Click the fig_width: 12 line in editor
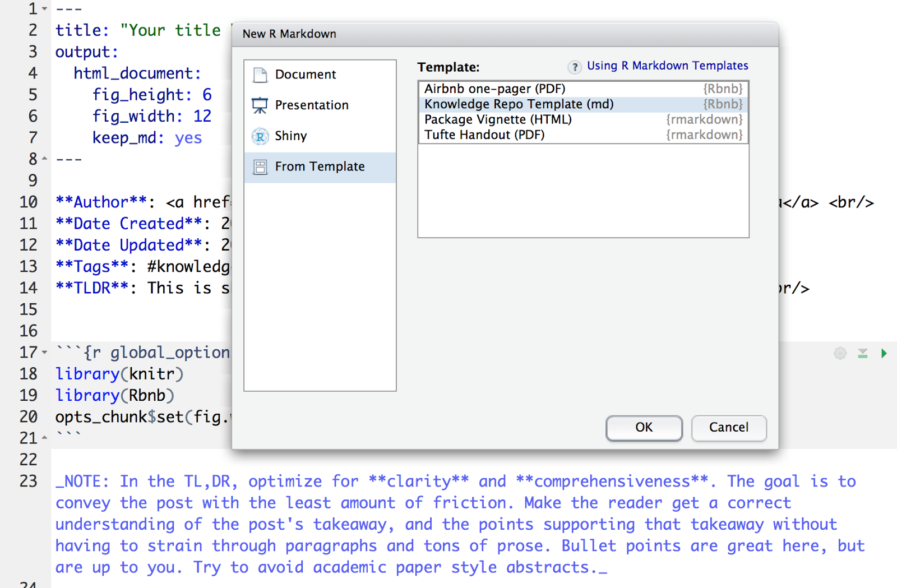 (152, 116)
